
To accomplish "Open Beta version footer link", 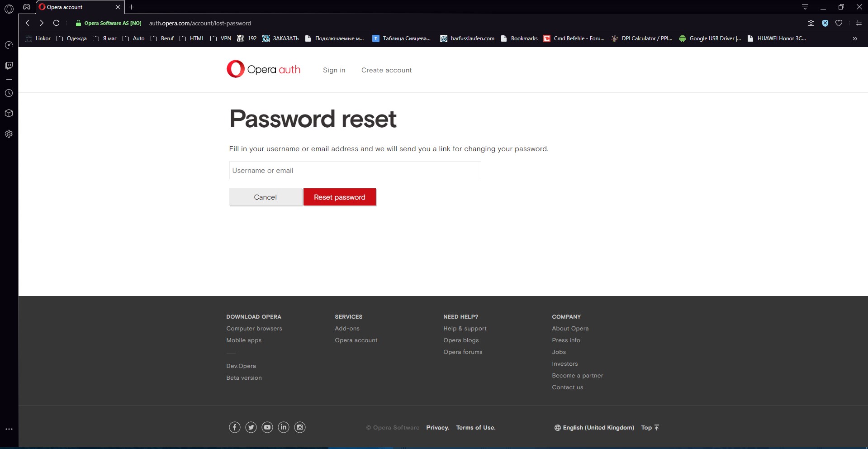I will tap(244, 378).
